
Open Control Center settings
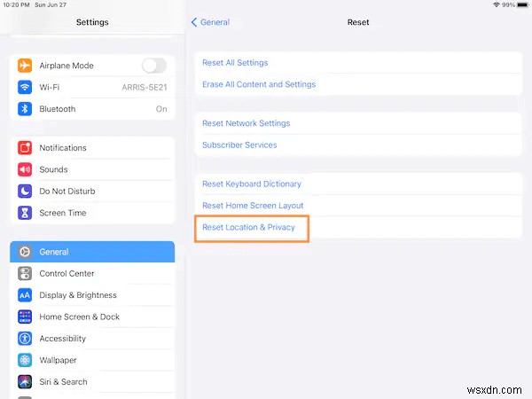click(92, 273)
